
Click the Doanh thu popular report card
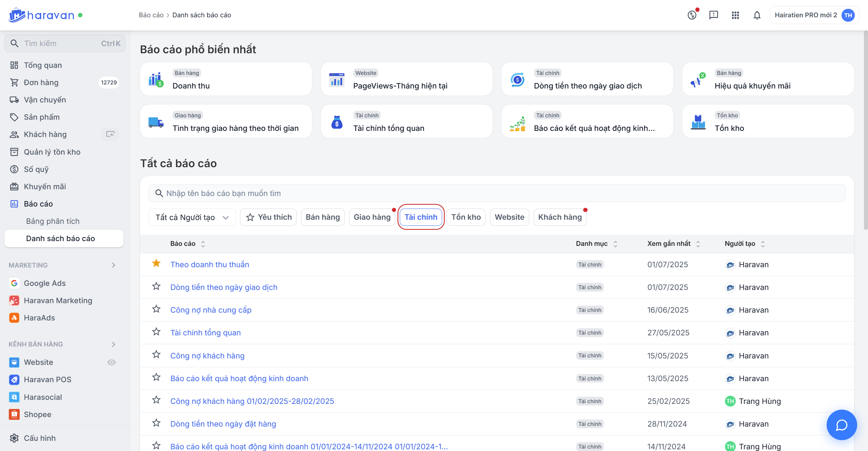(x=226, y=79)
